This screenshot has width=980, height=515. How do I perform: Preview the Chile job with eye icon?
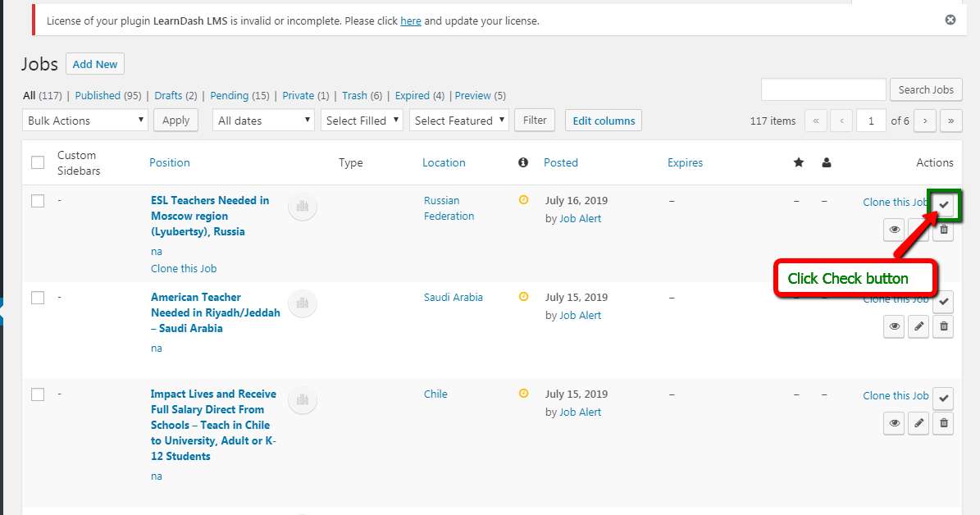pos(894,423)
